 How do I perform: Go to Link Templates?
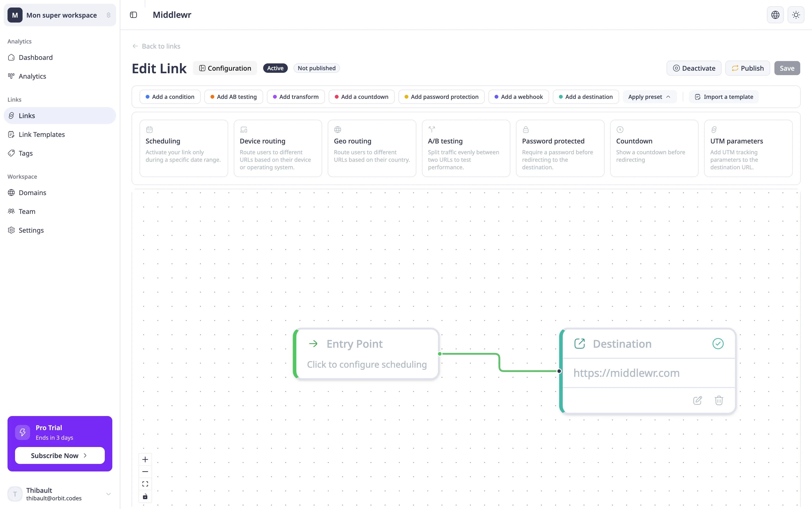click(x=60, y=134)
